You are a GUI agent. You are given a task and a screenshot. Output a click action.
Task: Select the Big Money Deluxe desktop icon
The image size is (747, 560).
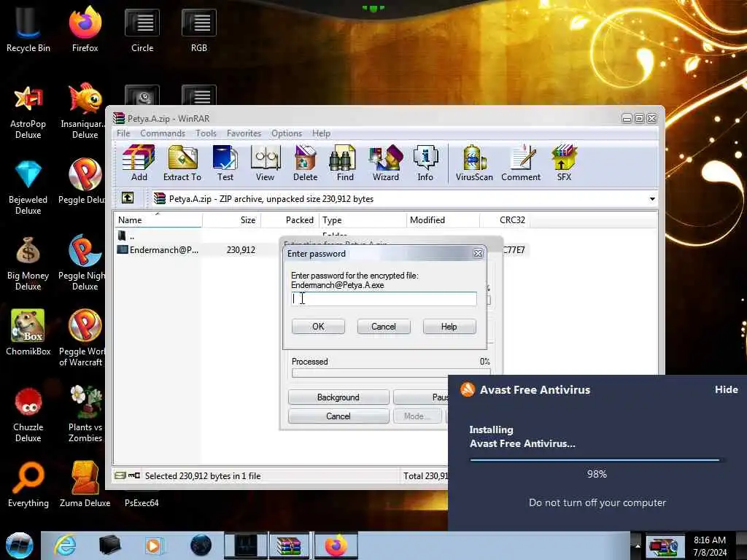pyautogui.click(x=28, y=263)
